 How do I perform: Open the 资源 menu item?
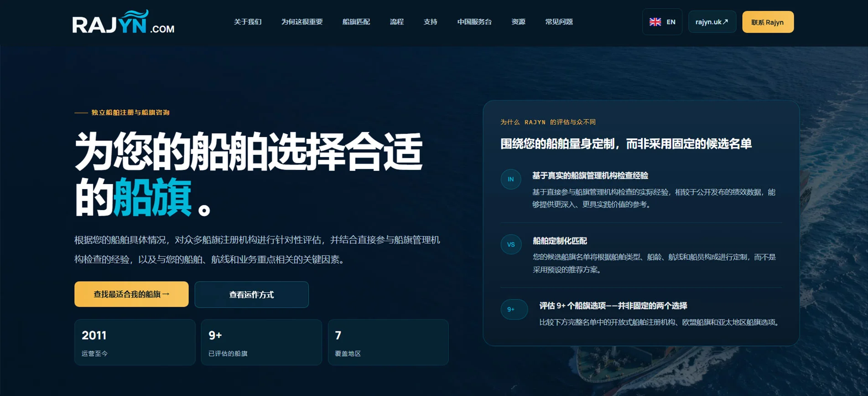[x=519, y=22]
